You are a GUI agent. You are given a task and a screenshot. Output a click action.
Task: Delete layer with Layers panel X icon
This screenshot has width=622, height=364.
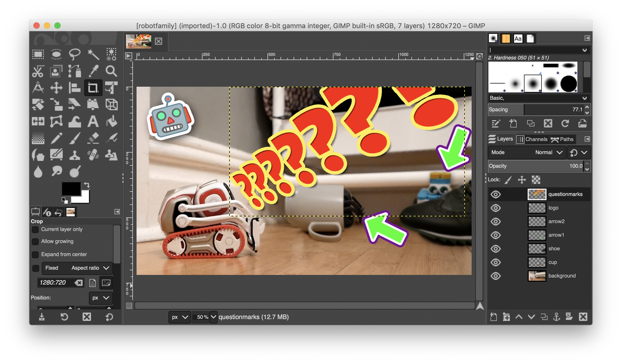(583, 317)
